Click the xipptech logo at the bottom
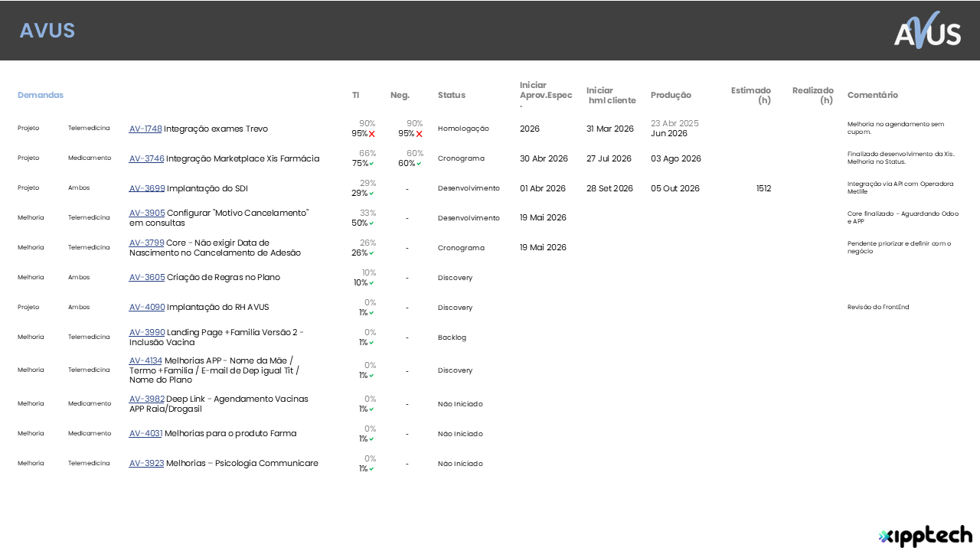 point(926,536)
